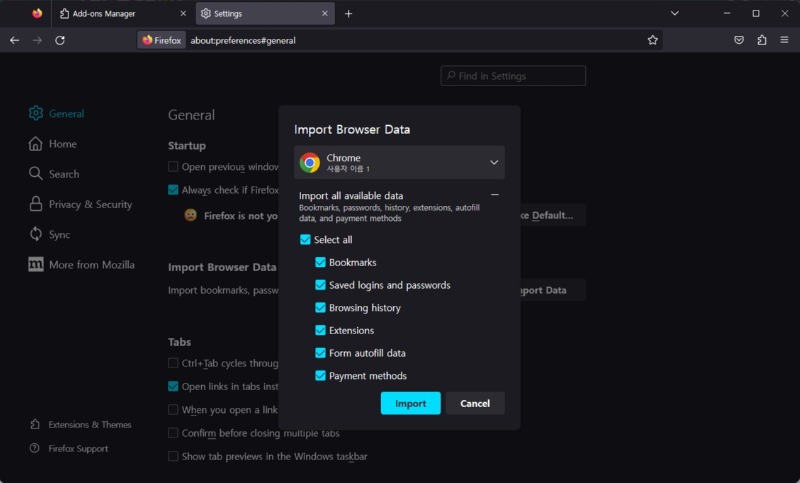
Task: Click the Find in Settings search field
Action: coord(513,76)
